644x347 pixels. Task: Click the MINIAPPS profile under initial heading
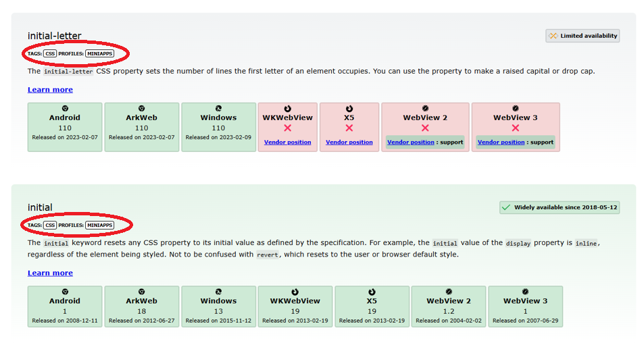pyautogui.click(x=100, y=225)
